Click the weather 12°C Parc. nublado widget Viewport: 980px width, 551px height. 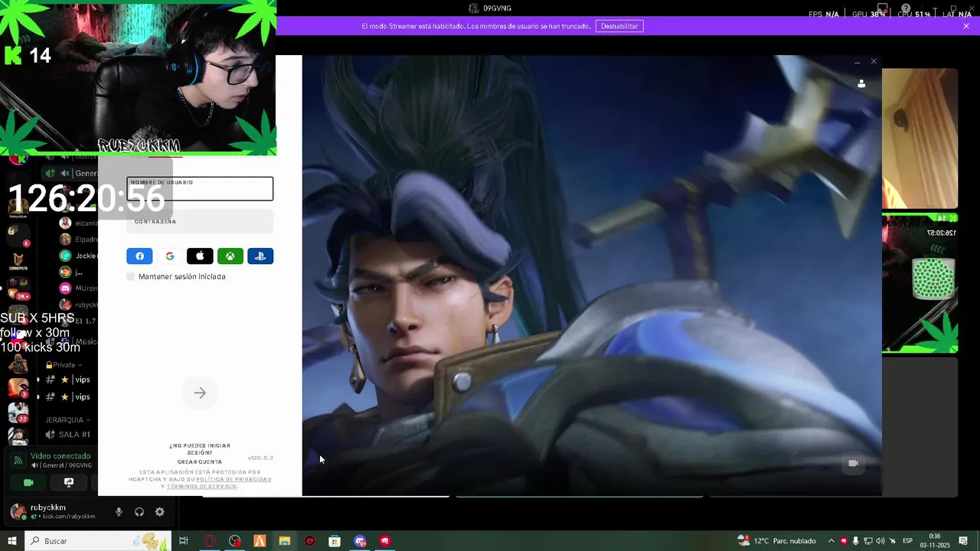coord(776,541)
